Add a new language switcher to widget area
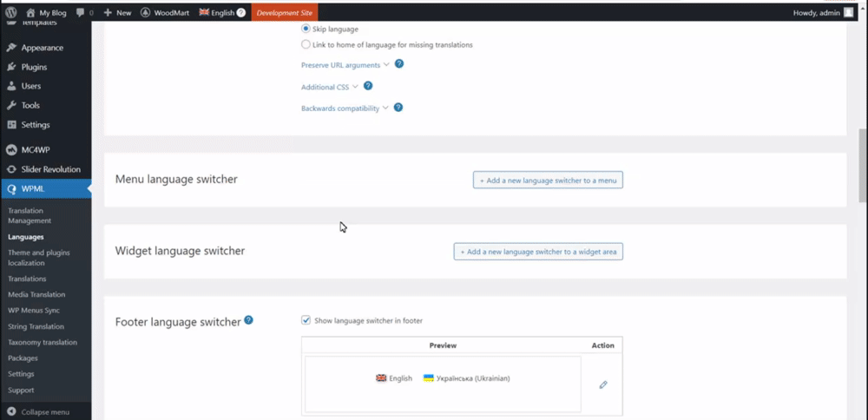The image size is (868, 420). (x=538, y=252)
